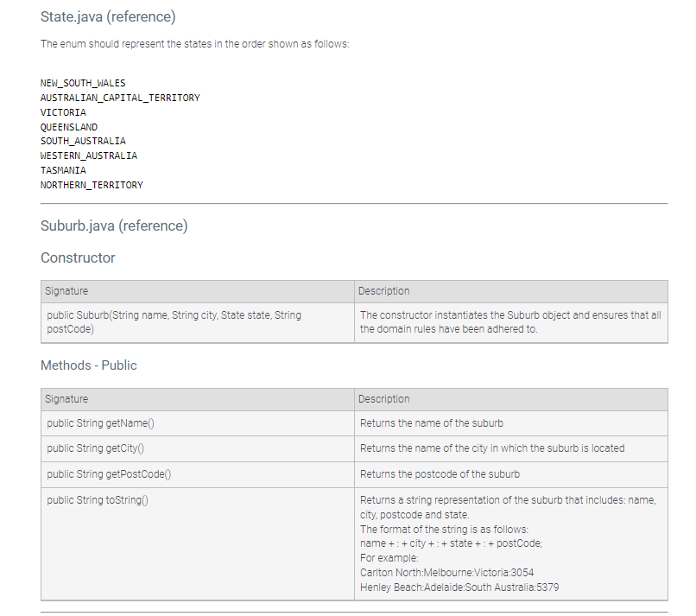Click the 'name + : + city' format line
This screenshot has height=616, width=696.
tap(451, 543)
